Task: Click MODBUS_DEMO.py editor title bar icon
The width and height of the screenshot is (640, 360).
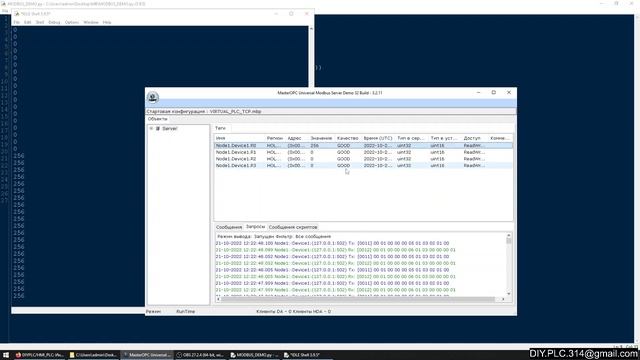Action: point(4,4)
